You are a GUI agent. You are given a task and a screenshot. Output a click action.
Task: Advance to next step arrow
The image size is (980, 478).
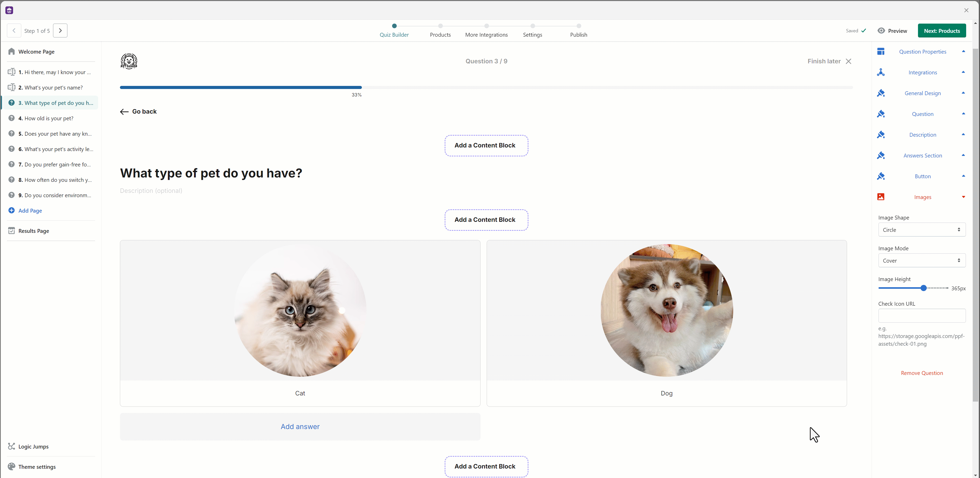pos(60,31)
